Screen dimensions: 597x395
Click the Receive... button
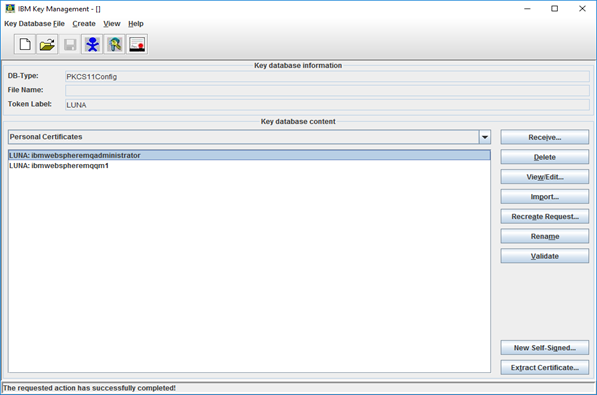544,137
